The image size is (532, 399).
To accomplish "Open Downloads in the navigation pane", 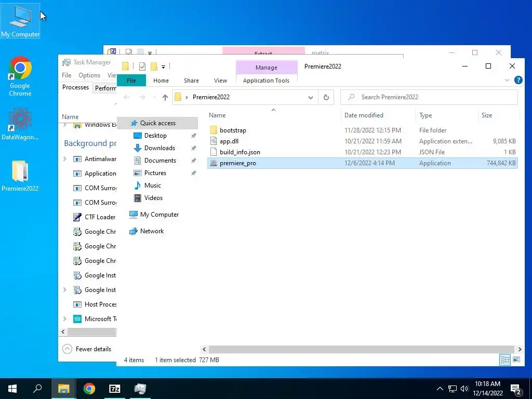I will pos(159,148).
